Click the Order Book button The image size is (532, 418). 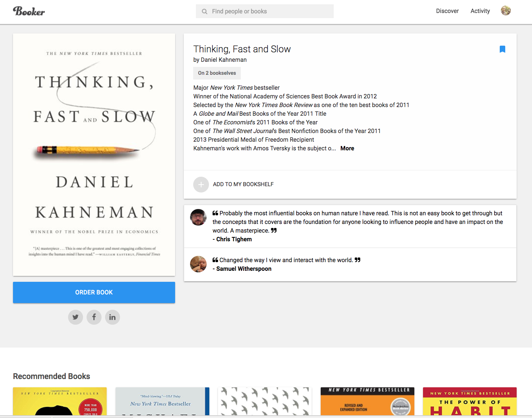[94, 292]
